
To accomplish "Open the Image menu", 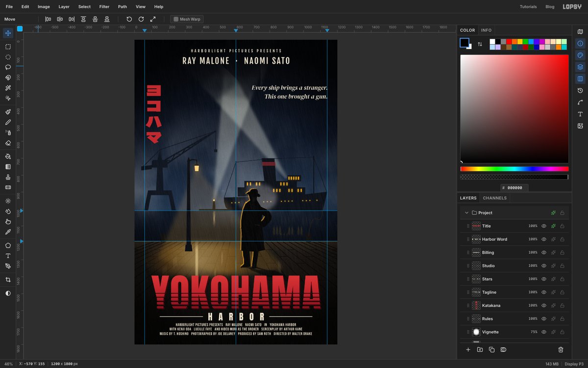I will tap(44, 7).
